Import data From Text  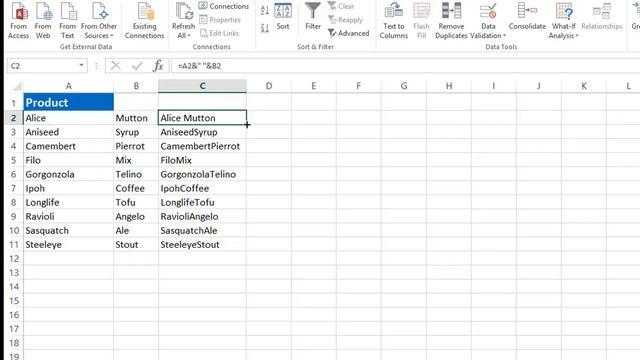pos(68,20)
